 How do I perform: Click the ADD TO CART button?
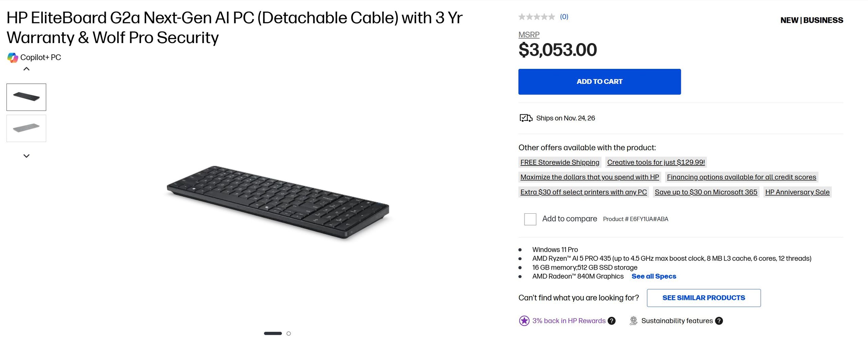[x=599, y=82]
